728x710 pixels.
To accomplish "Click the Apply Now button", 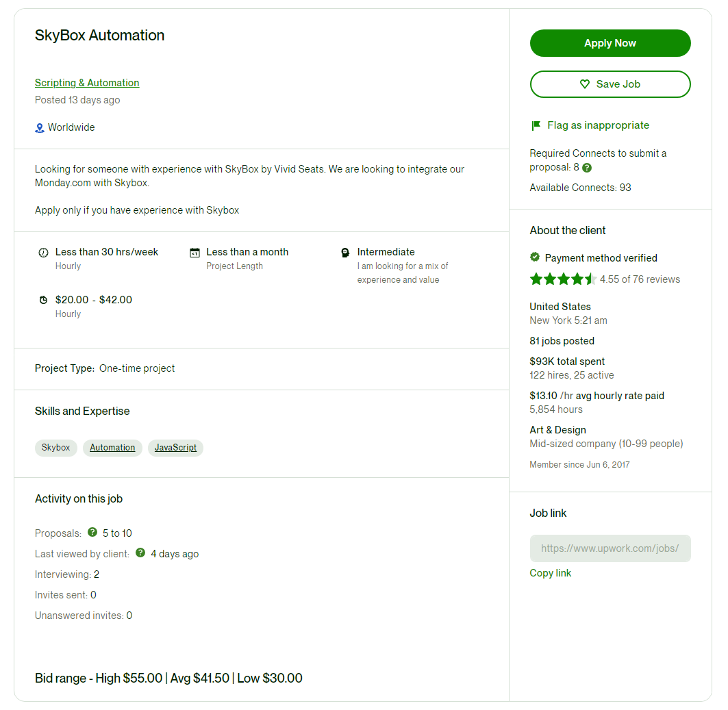I will pyautogui.click(x=610, y=43).
